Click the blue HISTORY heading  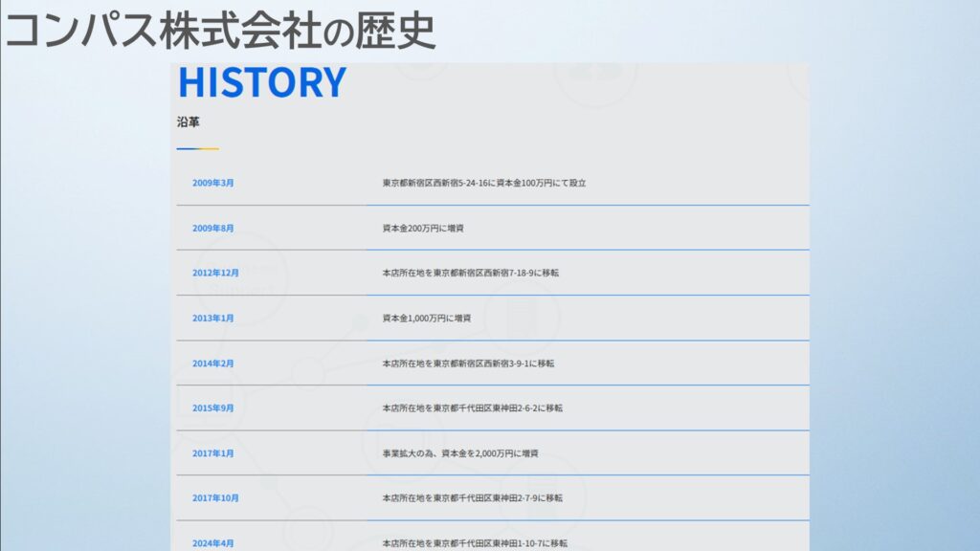[261, 83]
